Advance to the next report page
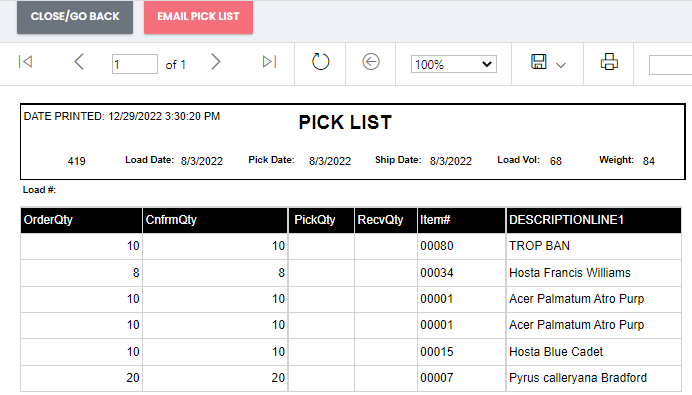Screen dimensions: 692x395 tap(215, 62)
